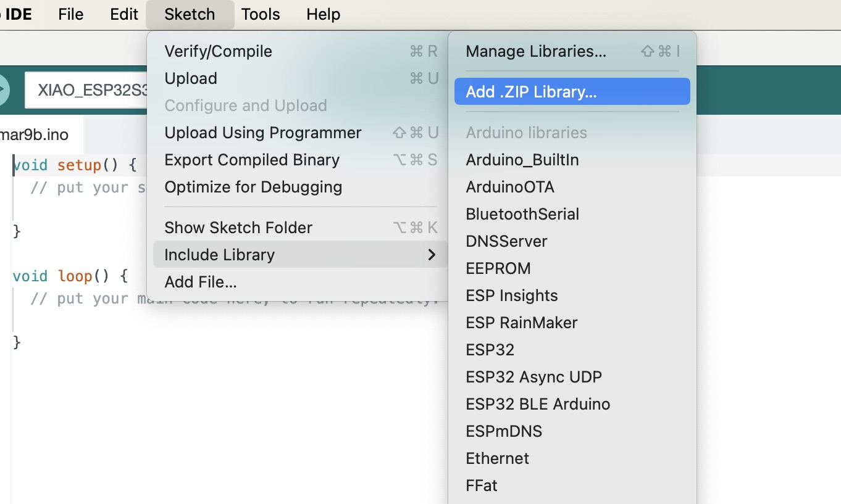Place cursor on void setup() line
Screen dimensions: 841x504
click(74, 165)
